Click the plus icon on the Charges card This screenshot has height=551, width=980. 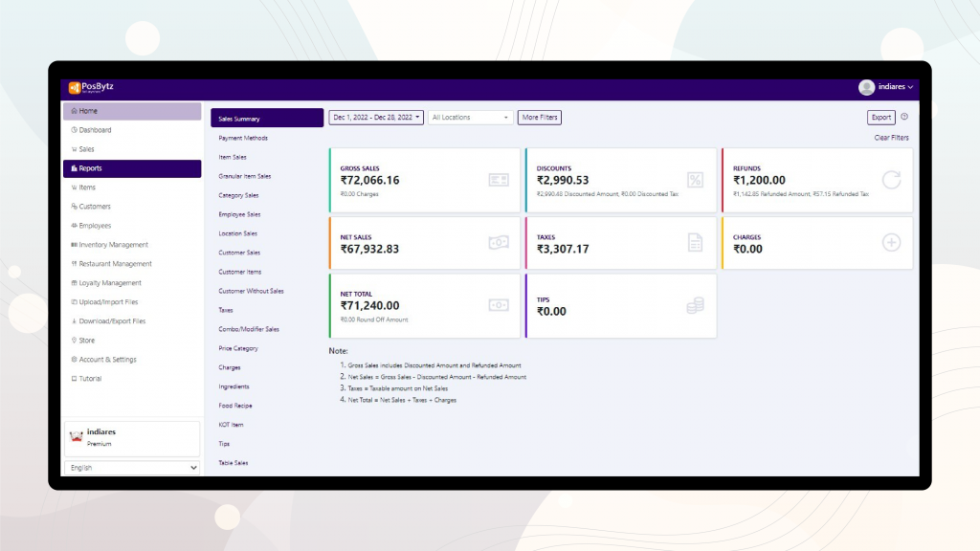point(890,242)
